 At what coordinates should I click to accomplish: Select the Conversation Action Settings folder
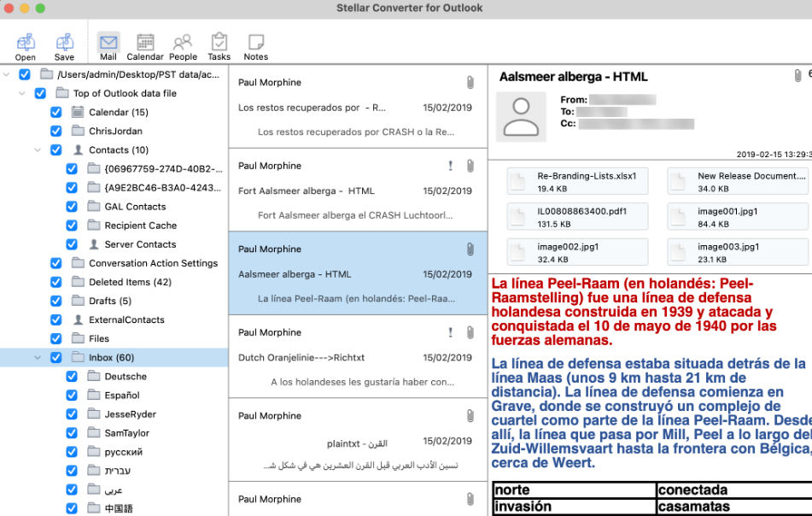(154, 263)
